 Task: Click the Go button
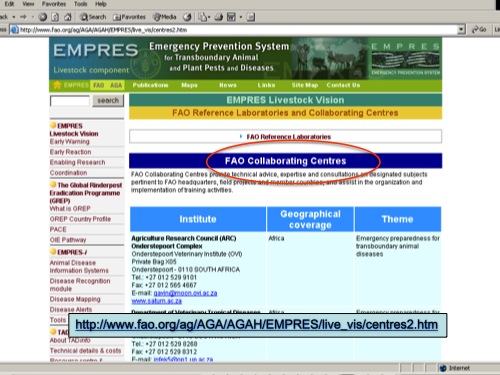click(479, 30)
